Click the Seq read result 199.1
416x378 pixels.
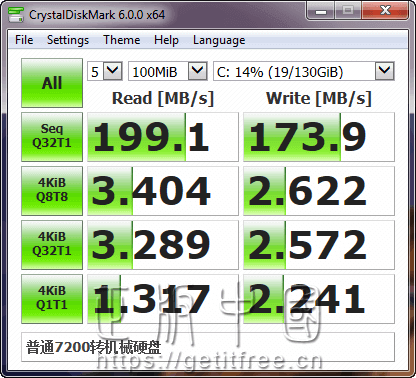pos(163,137)
